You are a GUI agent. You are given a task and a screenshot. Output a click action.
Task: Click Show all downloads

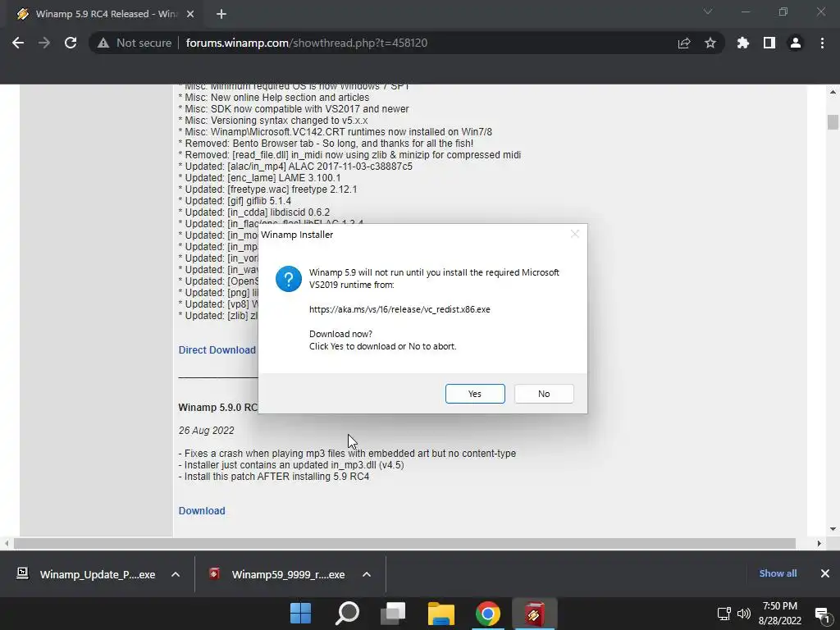[x=778, y=573]
